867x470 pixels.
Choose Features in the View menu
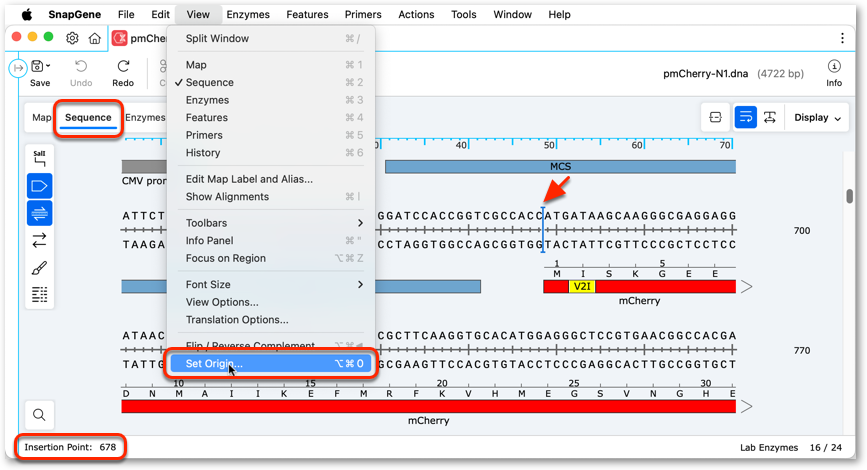point(271,117)
